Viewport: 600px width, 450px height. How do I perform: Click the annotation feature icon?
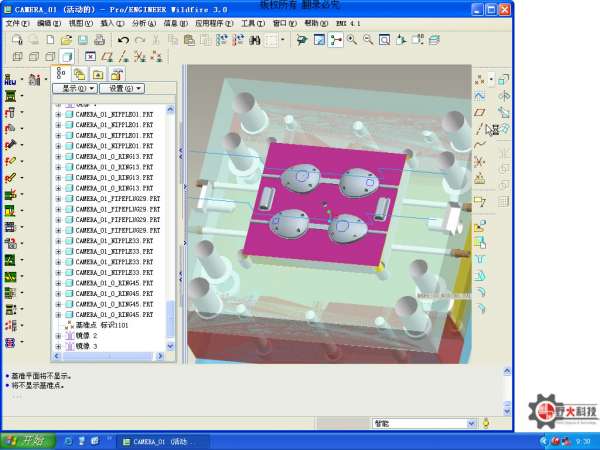point(479,201)
